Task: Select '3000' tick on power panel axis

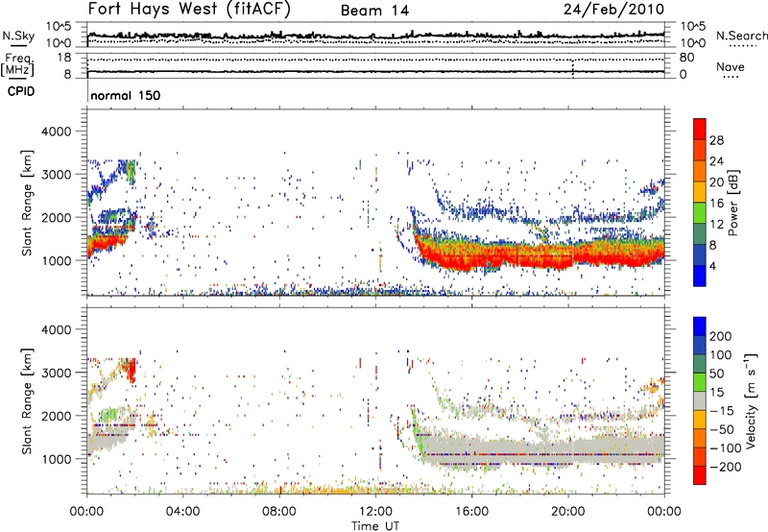Action: click(x=56, y=175)
